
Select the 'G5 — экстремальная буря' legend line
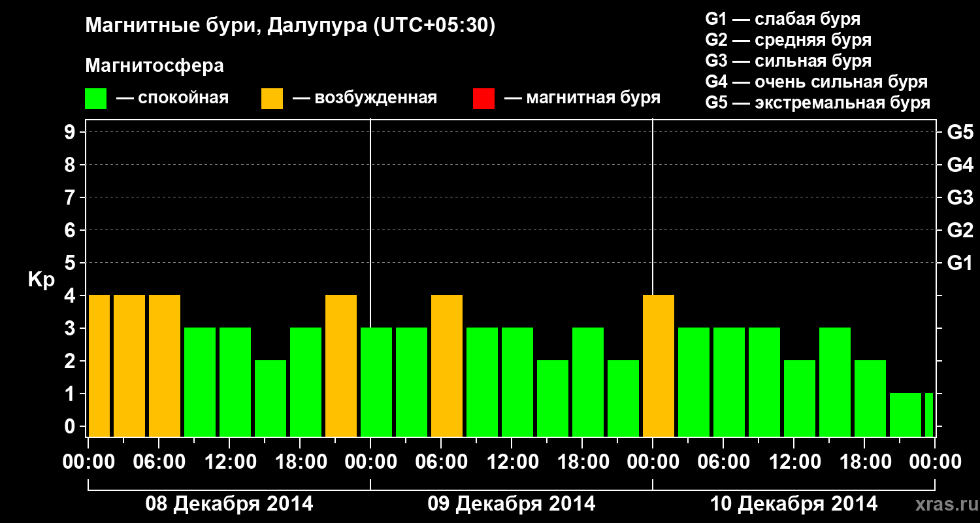point(818,103)
